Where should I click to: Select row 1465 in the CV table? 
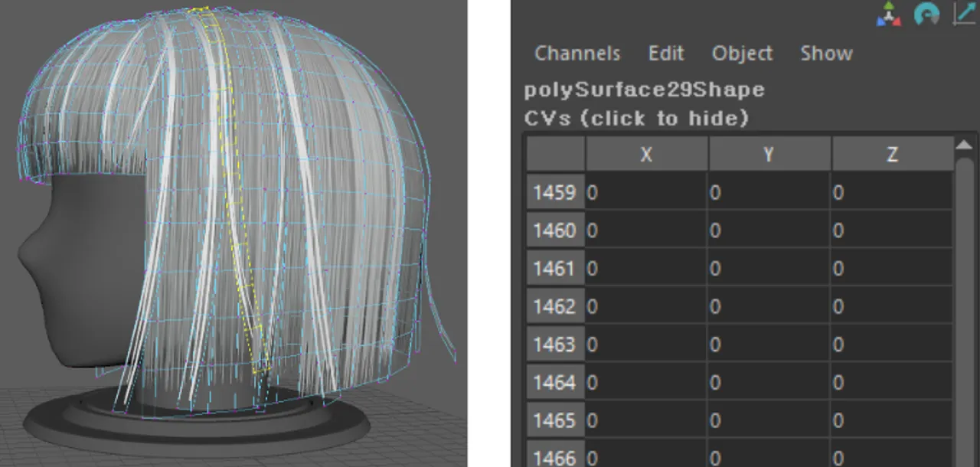[554, 420]
